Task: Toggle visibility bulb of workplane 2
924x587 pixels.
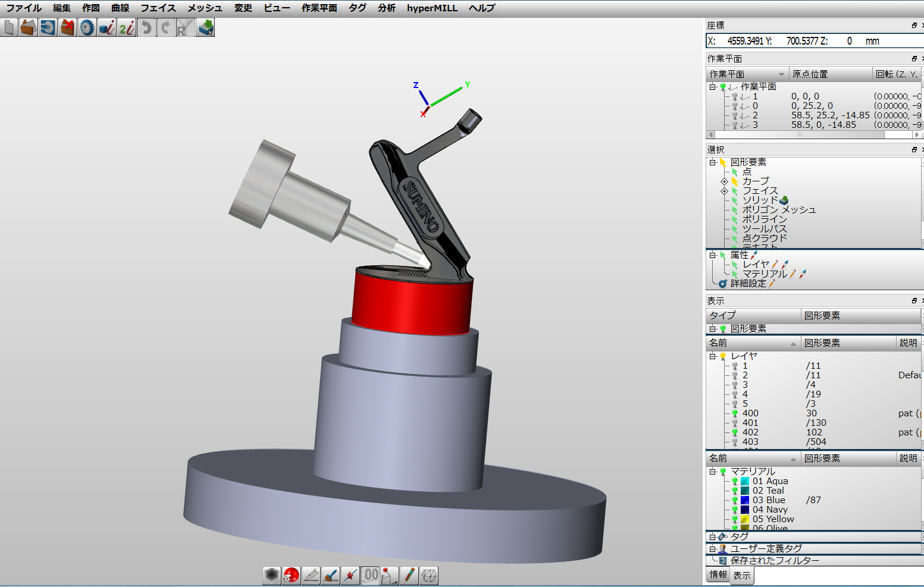Action: point(735,115)
